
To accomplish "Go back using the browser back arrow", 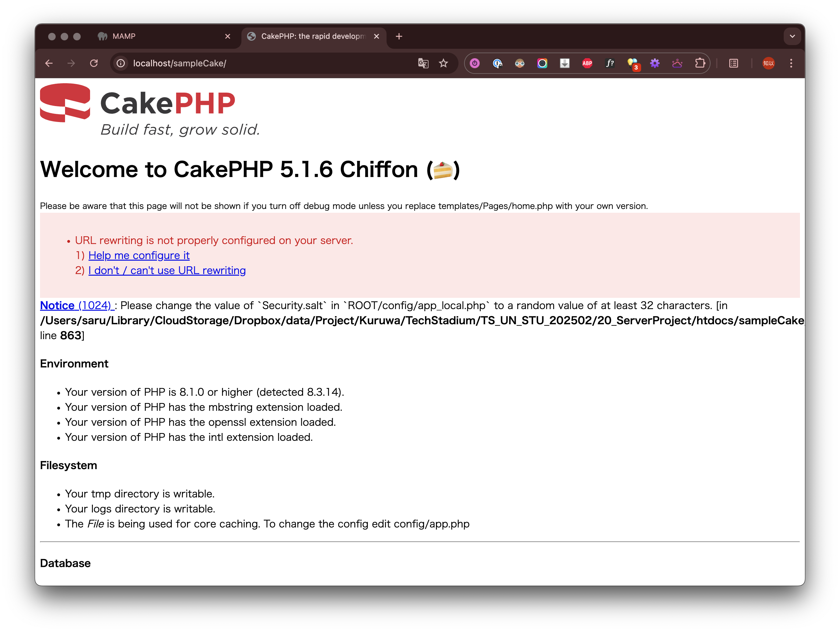I will click(49, 64).
